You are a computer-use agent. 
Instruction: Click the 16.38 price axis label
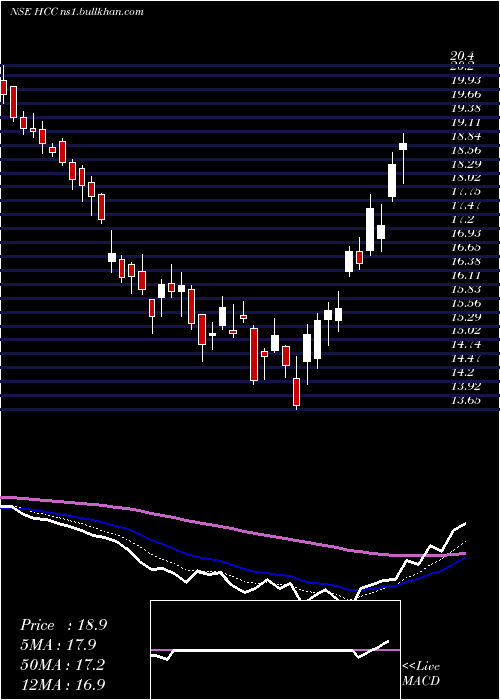(466, 261)
